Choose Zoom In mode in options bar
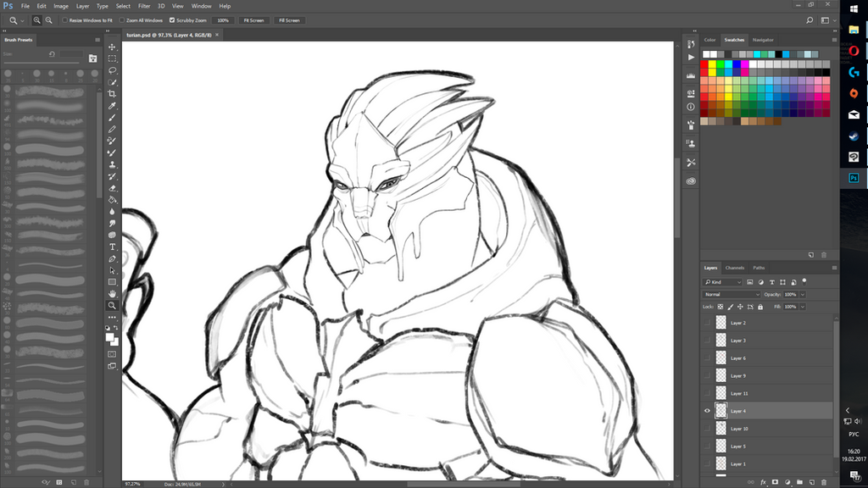 pyautogui.click(x=37, y=20)
